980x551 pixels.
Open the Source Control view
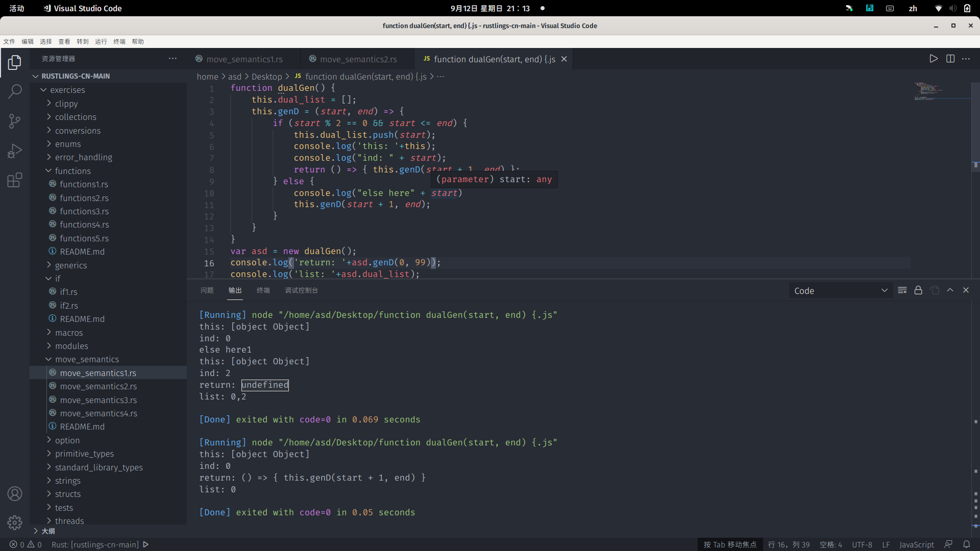[15, 121]
